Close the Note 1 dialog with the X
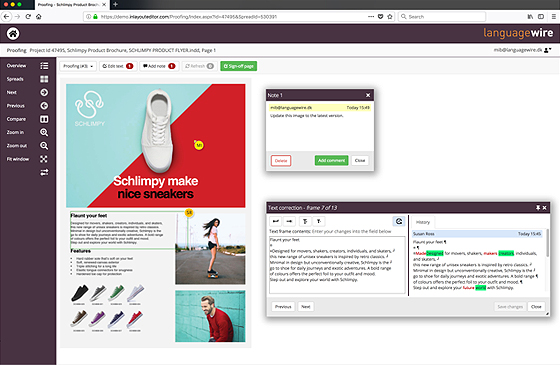560x365 pixels. [x=368, y=95]
